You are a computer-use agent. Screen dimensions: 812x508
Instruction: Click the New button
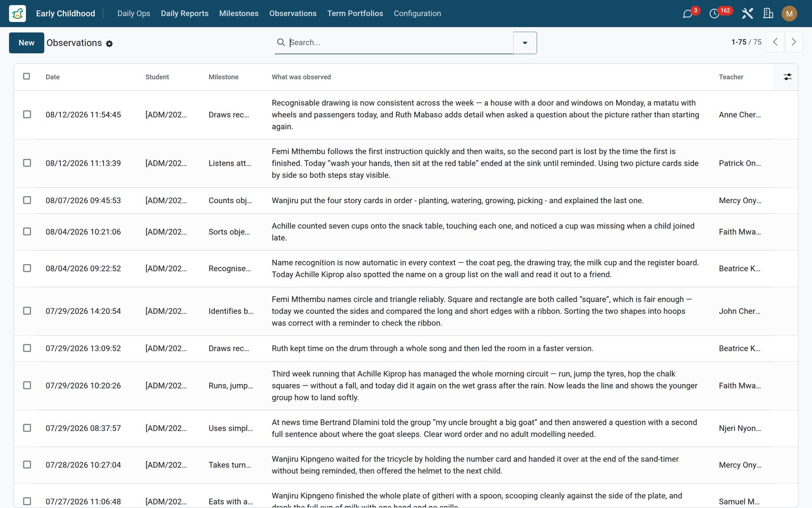coord(26,43)
